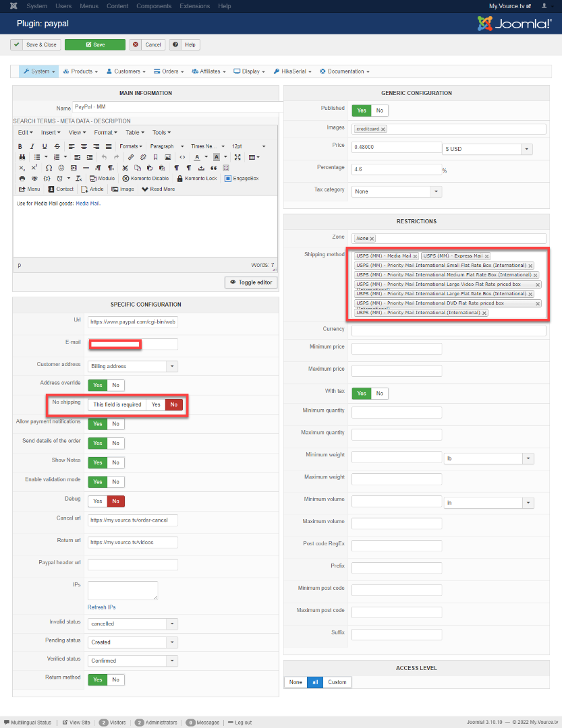Open the Extensions menu in top bar
The height and width of the screenshot is (728, 562).
pyautogui.click(x=194, y=6)
